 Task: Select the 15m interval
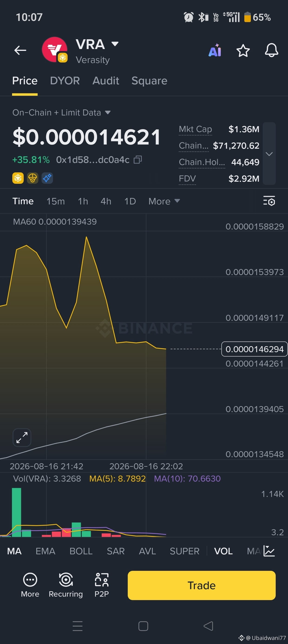pos(56,201)
